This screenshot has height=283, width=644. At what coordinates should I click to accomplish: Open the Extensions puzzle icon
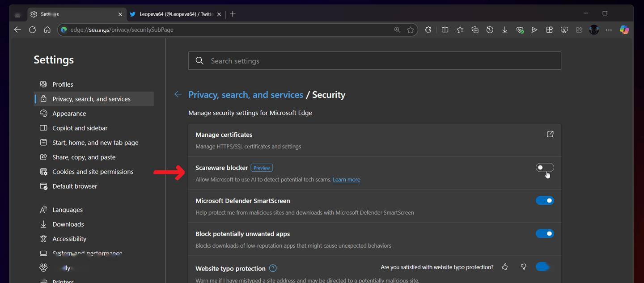428,30
